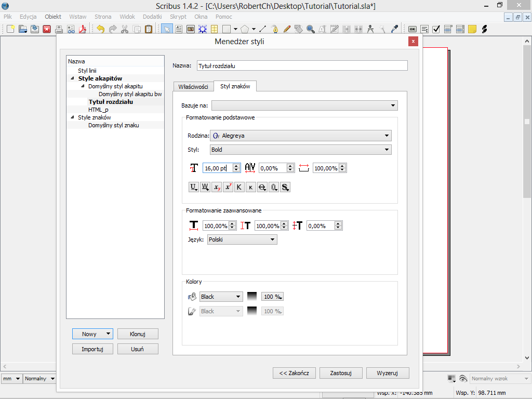Toggle the underline words only button
Viewport: 532px width, 399px height.
tap(205, 187)
